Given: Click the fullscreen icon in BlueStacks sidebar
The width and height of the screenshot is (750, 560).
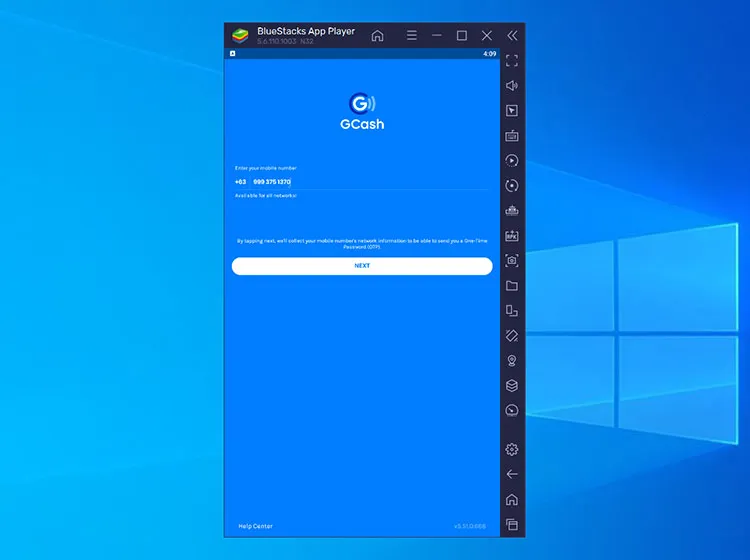Looking at the screenshot, I should click(511, 61).
